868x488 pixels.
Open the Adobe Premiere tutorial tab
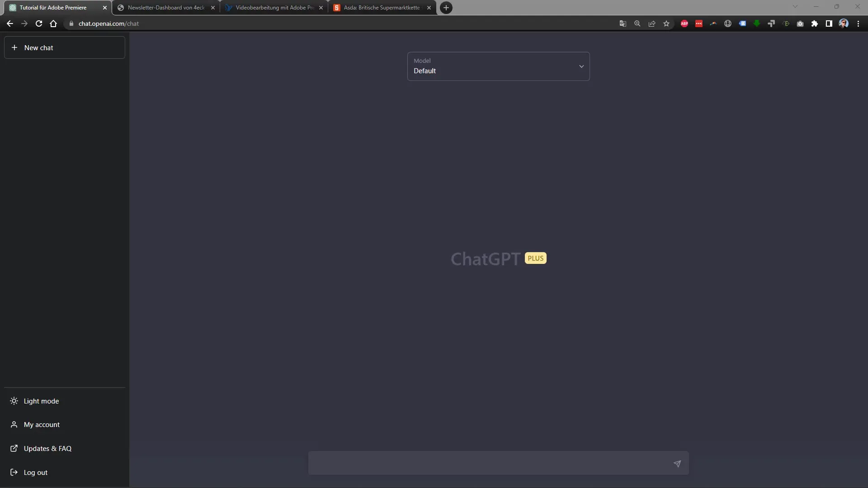click(53, 7)
